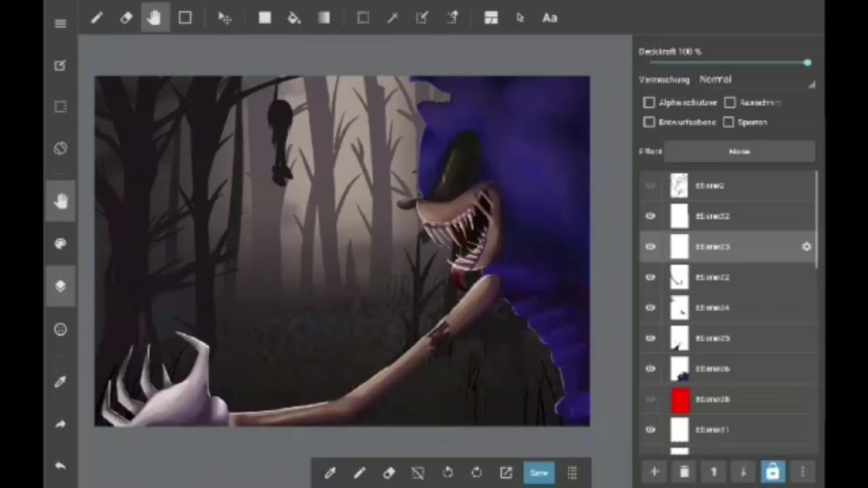
Task: Open the Material circle icon in sidebar
Action: (x=60, y=329)
